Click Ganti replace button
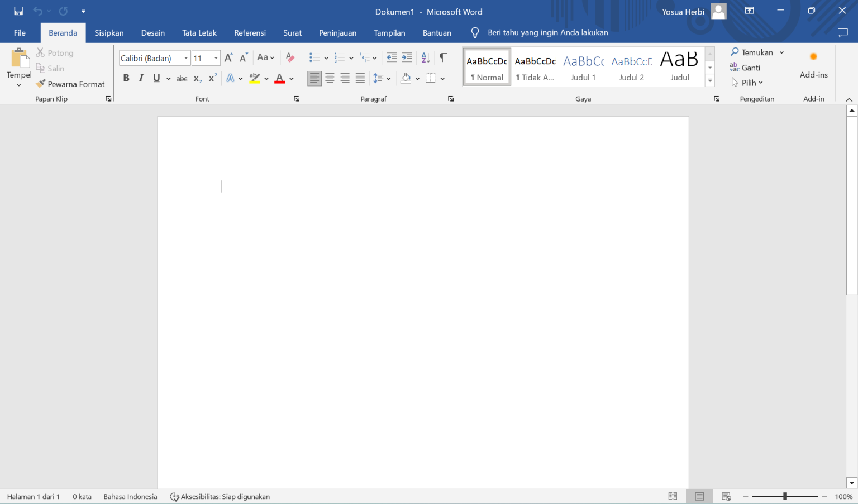Viewport: 858px width, 504px height. click(745, 68)
